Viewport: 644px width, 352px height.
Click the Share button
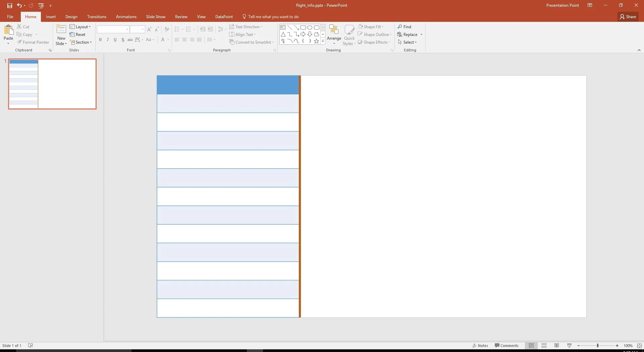628,17
